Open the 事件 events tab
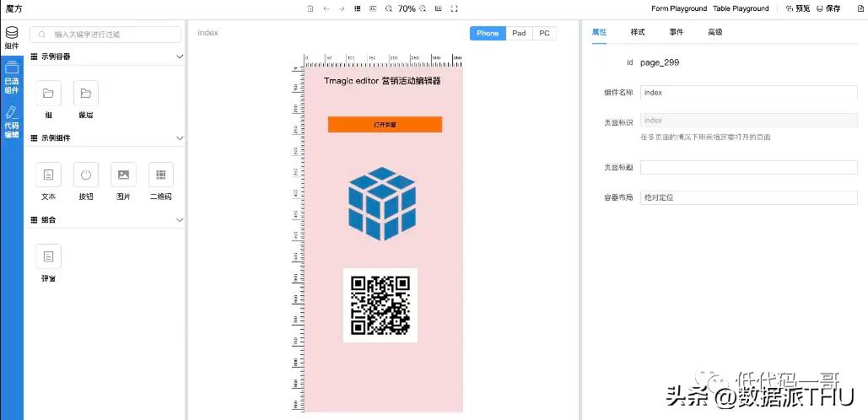 click(677, 32)
